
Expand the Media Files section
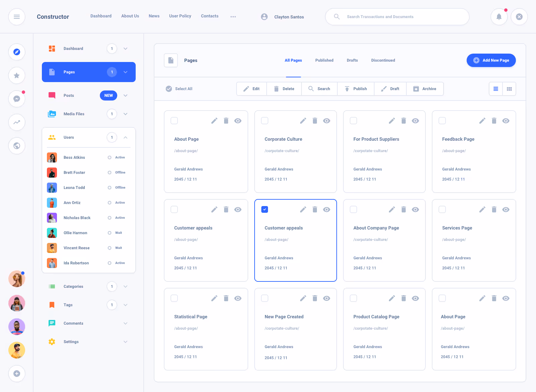[x=125, y=114]
